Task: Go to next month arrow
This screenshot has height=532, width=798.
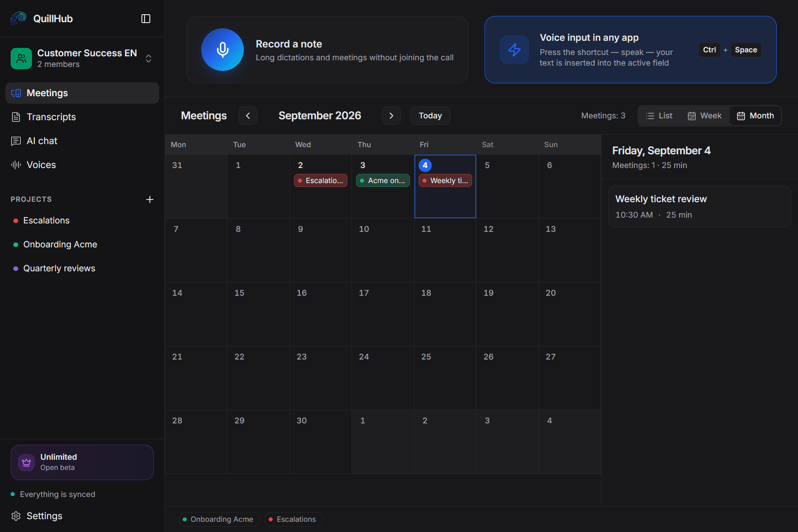Action: (x=391, y=116)
